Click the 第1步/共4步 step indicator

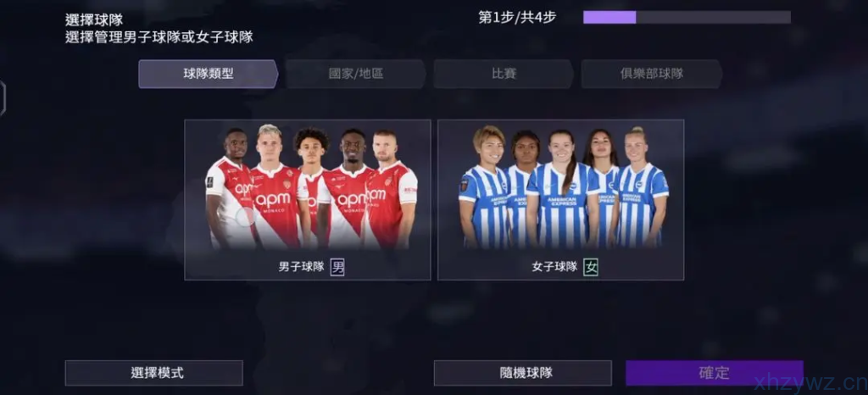coord(517,17)
